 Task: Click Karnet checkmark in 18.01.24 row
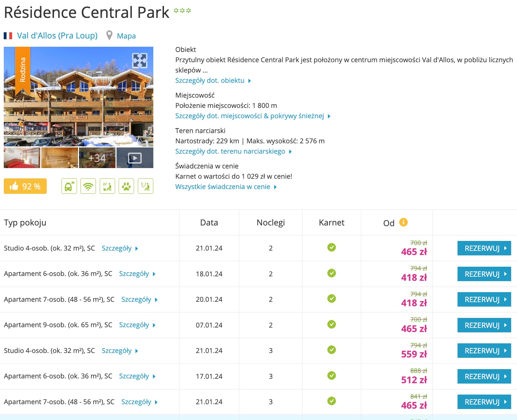point(332,273)
